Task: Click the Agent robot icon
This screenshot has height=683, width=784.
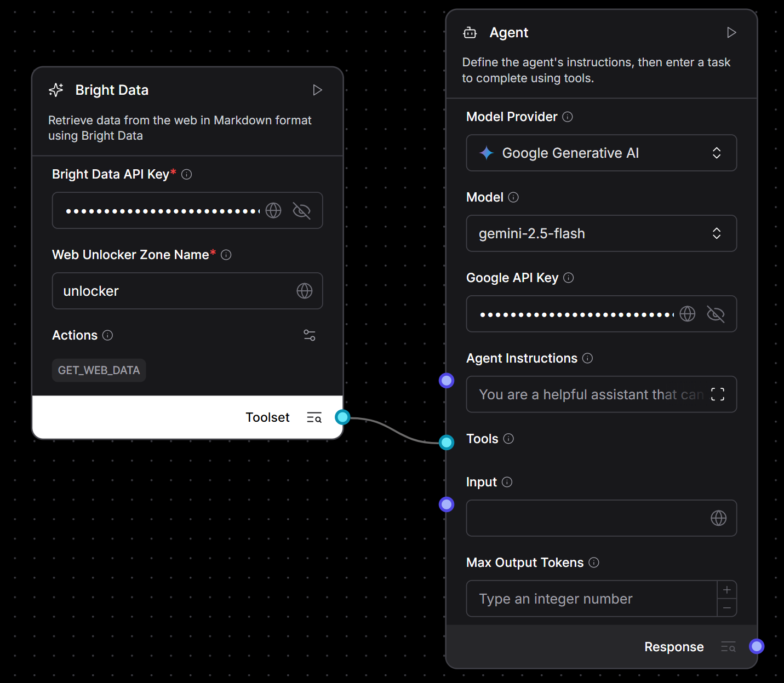Action: tap(470, 33)
